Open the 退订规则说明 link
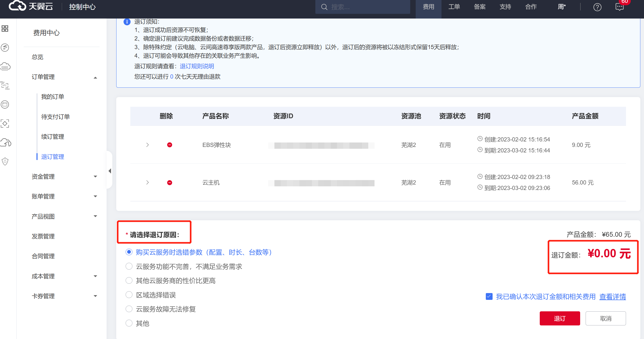Screen dimensions: 644x339 pos(197,66)
